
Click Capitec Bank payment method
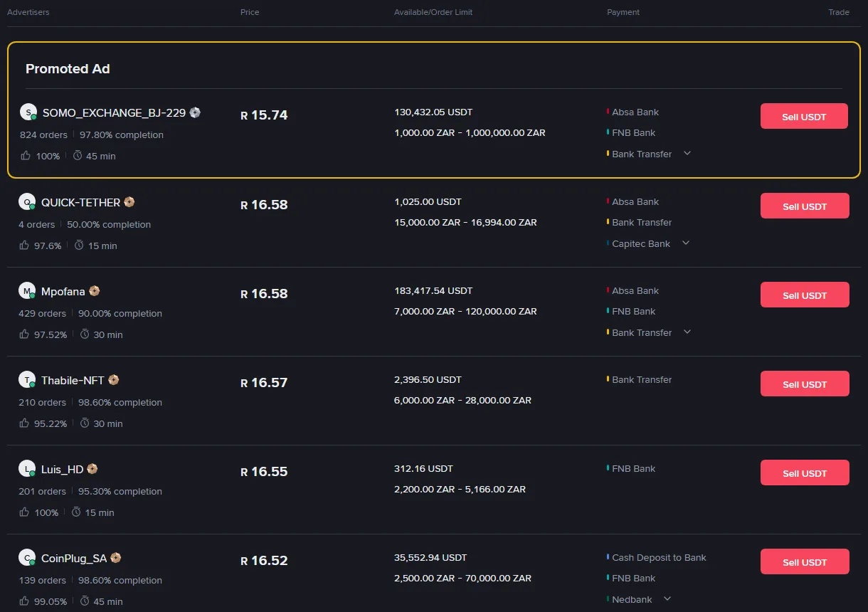641,243
